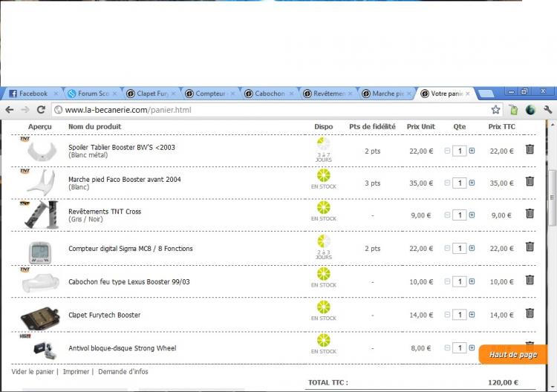This screenshot has height=392, width=557.
Task: Remove Clapet Furytech Booster using trash icon
Action: point(530,313)
